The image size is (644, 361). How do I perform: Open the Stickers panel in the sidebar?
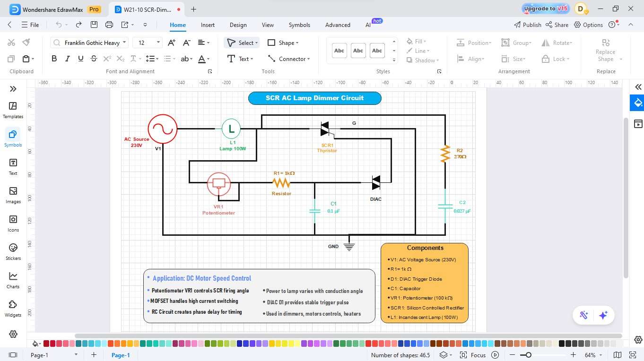coord(13,252)
